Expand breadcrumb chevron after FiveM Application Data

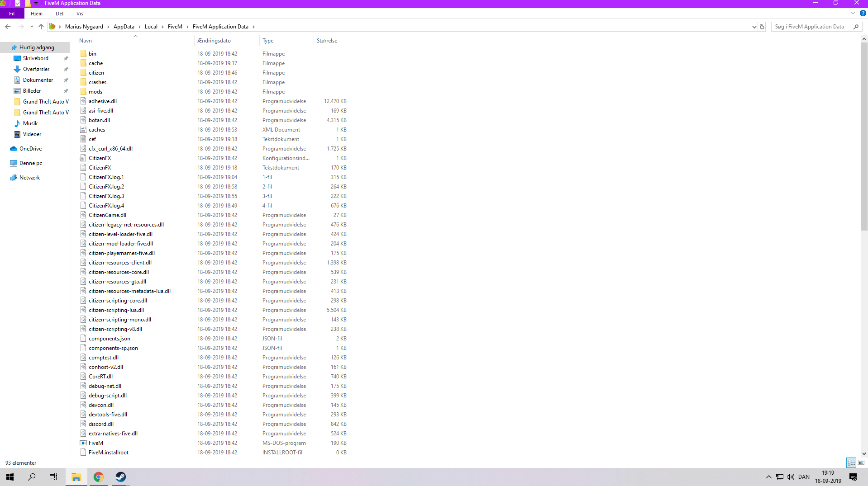coord(253,27)
